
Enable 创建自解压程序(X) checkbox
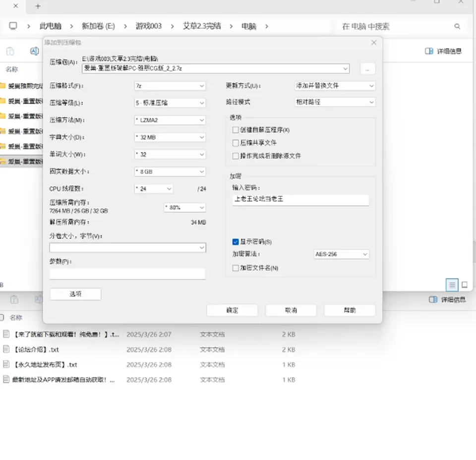click(x=235, y=130)
